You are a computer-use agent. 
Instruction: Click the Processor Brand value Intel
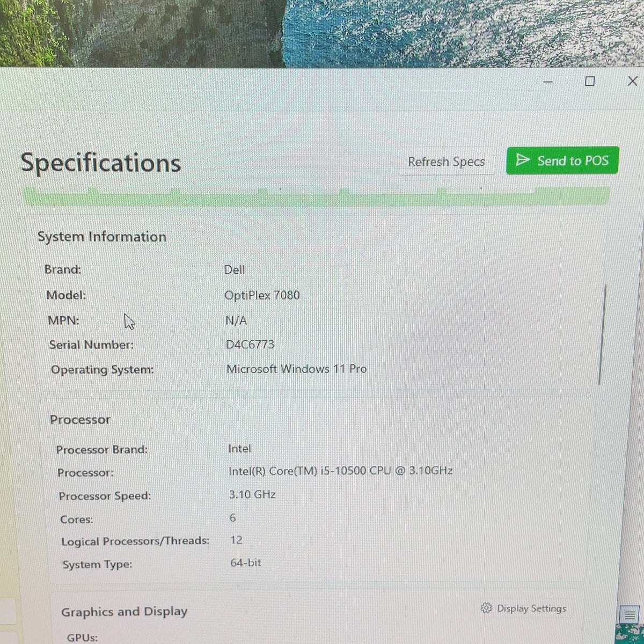click(x=239, y=449)
